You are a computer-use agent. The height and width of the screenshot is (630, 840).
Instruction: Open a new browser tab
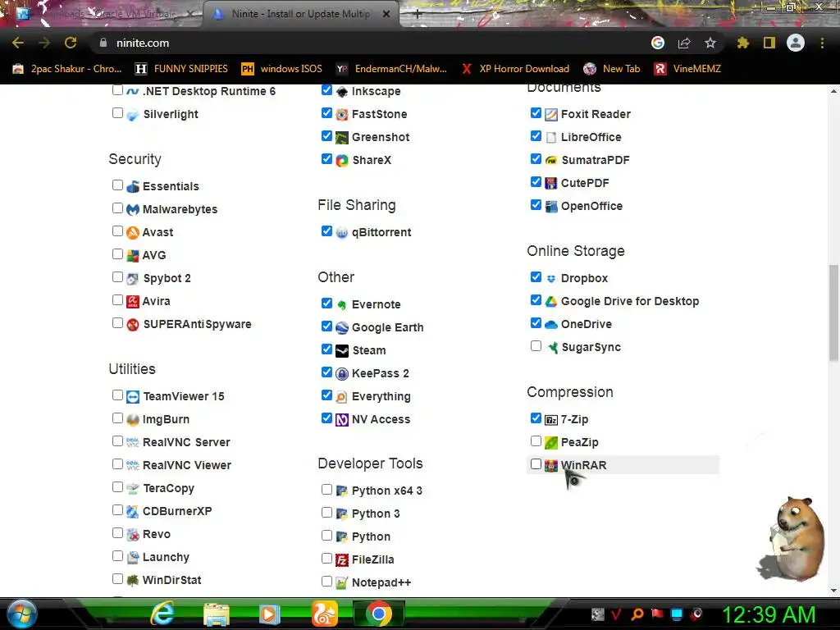click(418, 14)
